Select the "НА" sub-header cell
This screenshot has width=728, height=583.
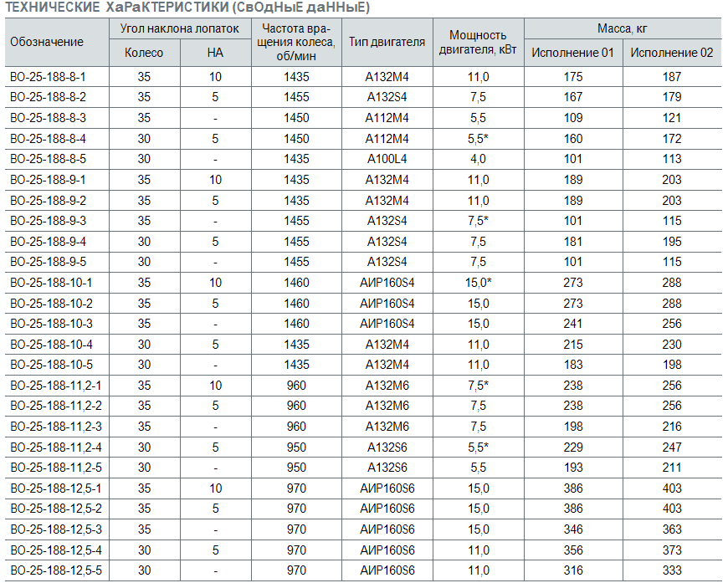click(x=215, y=53)
